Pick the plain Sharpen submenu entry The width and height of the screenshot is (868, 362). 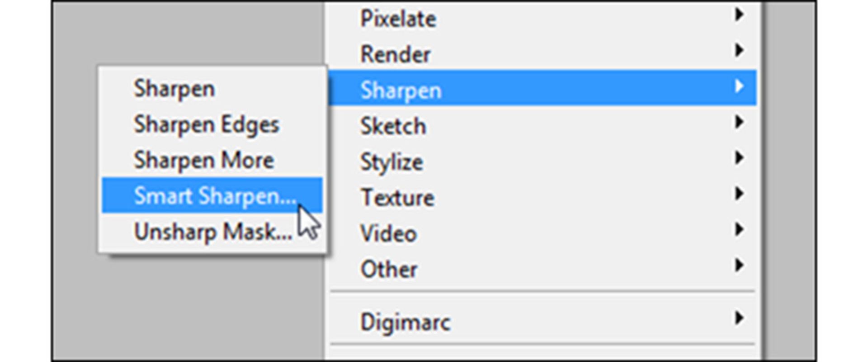click(212, 88)
